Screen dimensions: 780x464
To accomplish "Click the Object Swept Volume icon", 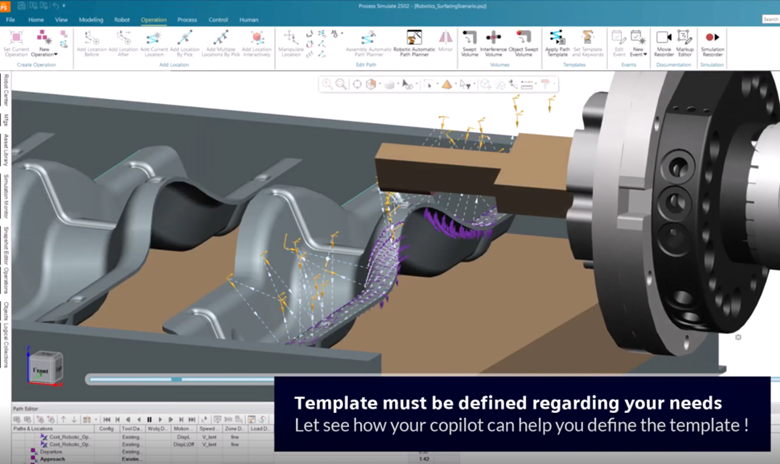I will pyautogui.click(x=522, y=42).
